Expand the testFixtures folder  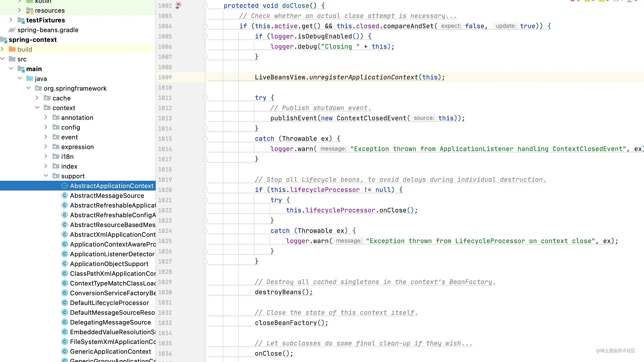pyautogui.click(x=11, y=20)
